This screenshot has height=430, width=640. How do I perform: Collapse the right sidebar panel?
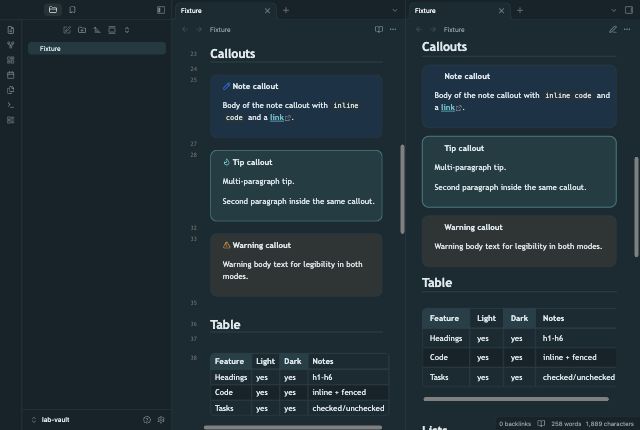(629, 10)
